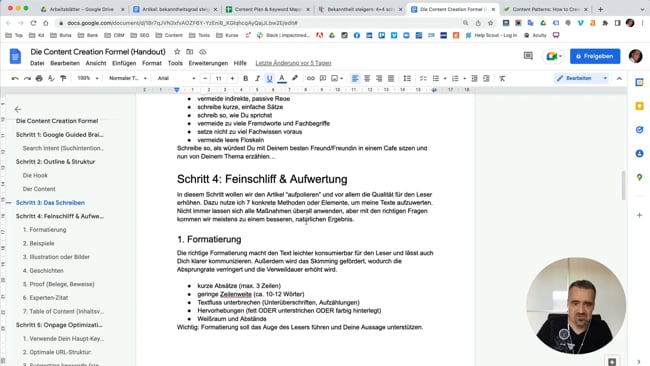Viewport: 650px width, 366px height.
Task: Open the Bearbeiten menu in the menu bar
Action: (x=65, y=63)
